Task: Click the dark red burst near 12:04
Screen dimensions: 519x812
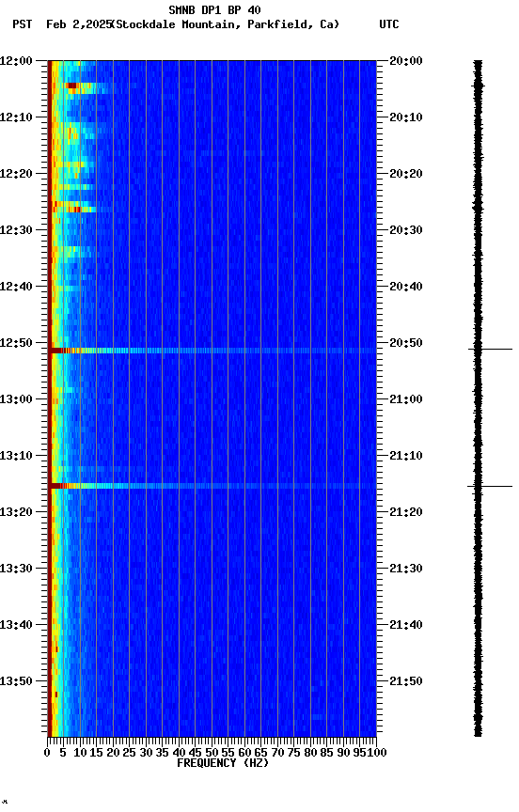Action: 71,86
